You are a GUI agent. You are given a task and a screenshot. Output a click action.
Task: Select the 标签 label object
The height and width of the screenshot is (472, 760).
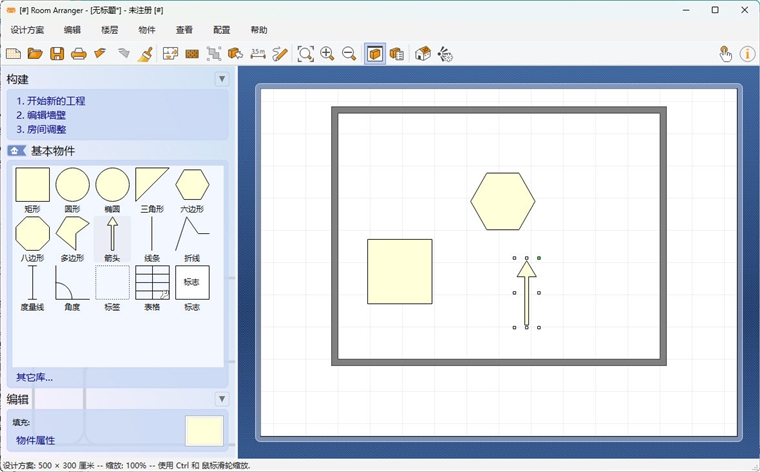(112, 288)
